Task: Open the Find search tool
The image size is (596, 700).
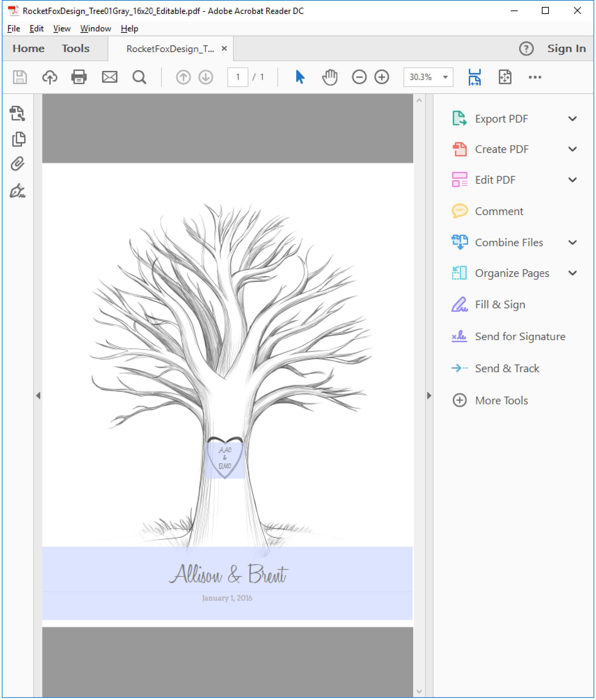Action: pyautogui.click(x=139, y=77)
